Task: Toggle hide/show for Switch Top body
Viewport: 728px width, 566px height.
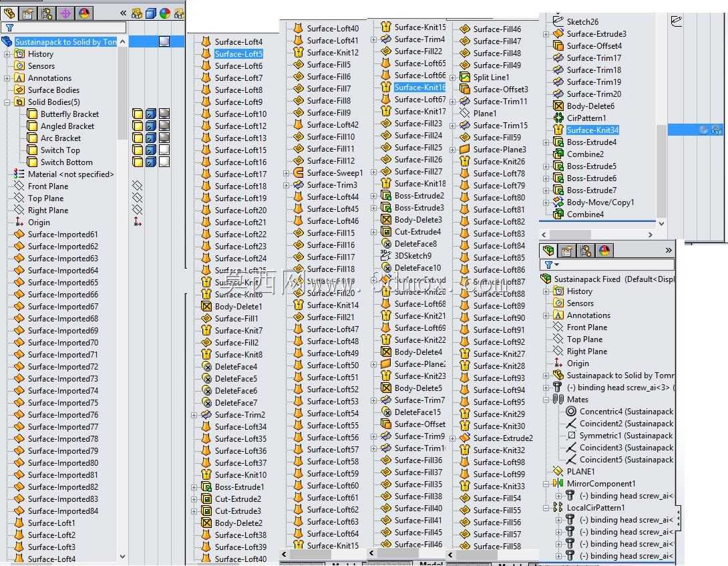Action: click(x=138, y=150)
